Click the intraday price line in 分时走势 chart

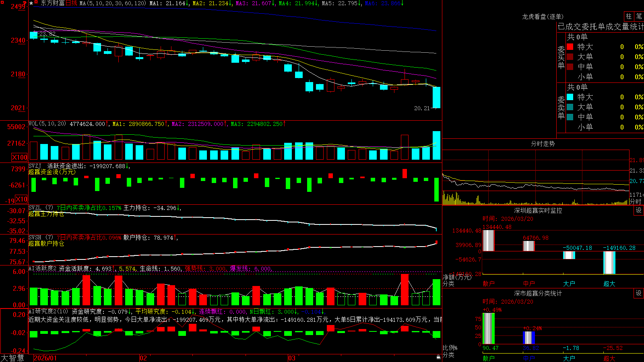click(535, 187)
